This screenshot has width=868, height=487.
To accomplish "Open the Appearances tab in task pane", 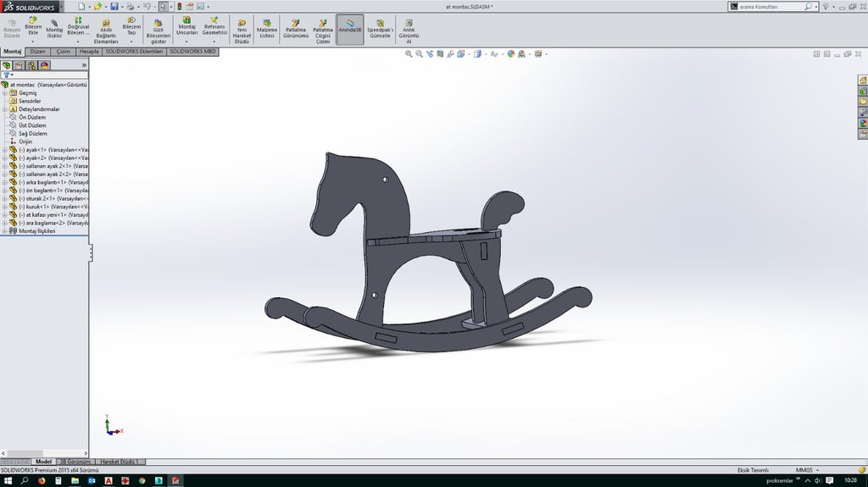I will [x=863, y=123].
